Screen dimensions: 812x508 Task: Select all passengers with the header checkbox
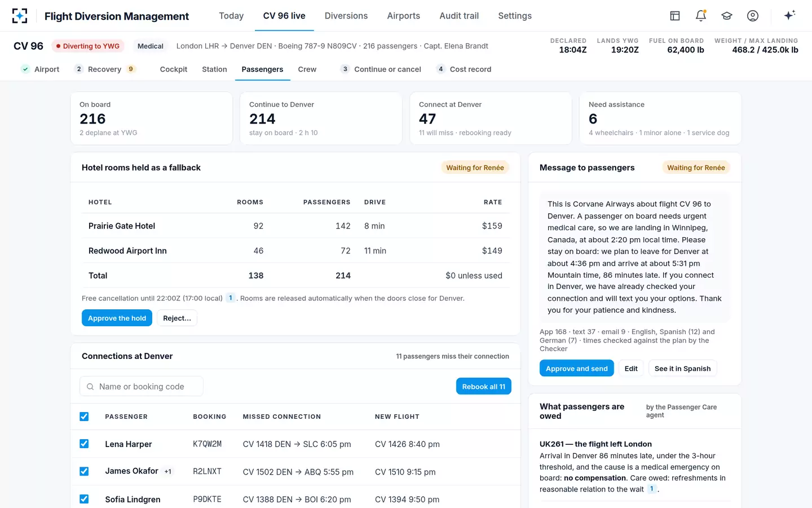coord(84,417)
